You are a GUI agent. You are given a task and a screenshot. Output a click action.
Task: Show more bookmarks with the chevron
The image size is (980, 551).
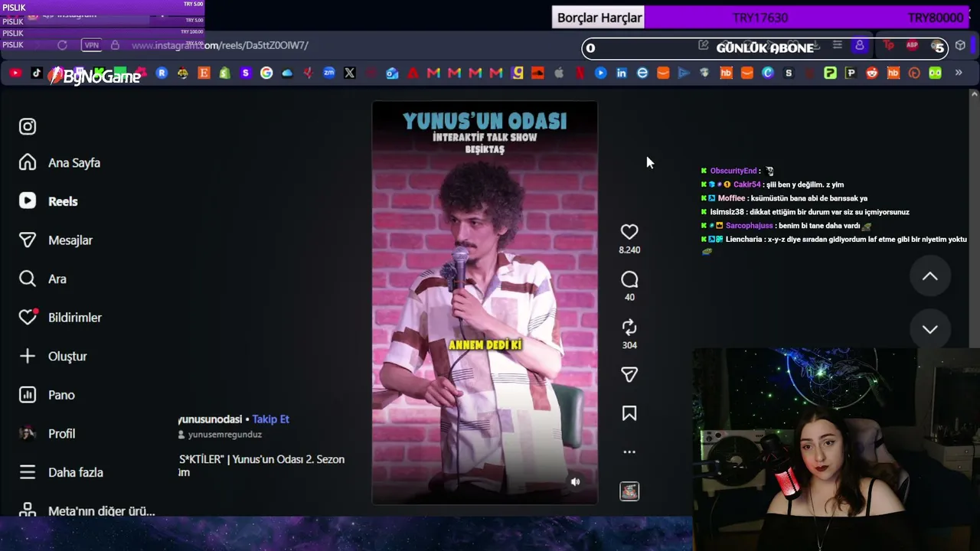tap(958, 73)
